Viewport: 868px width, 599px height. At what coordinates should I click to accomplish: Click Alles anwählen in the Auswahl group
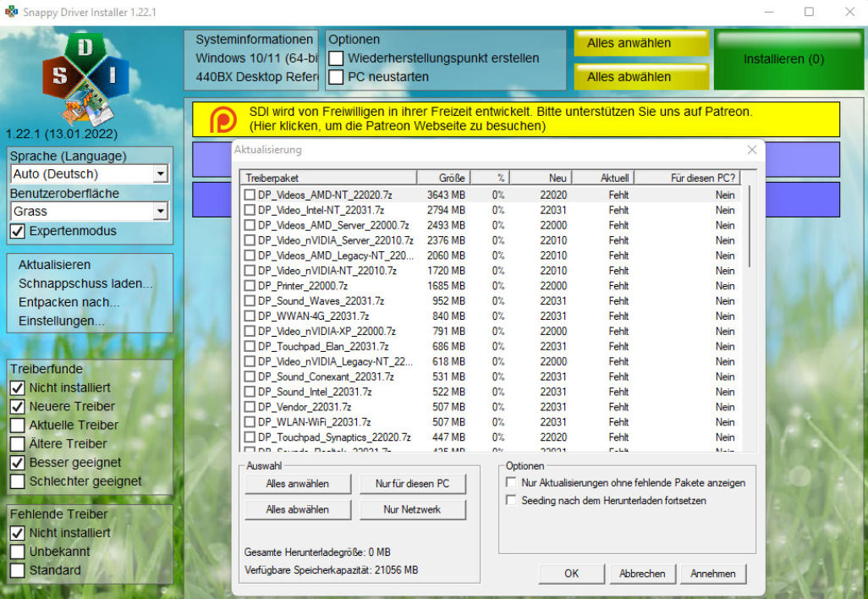pyautogui.click(x=298, y=484)
